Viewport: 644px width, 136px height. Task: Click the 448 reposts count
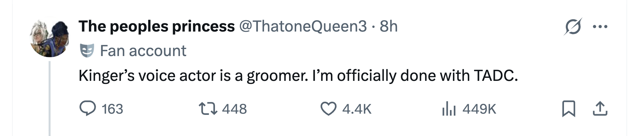click(234, 109)
